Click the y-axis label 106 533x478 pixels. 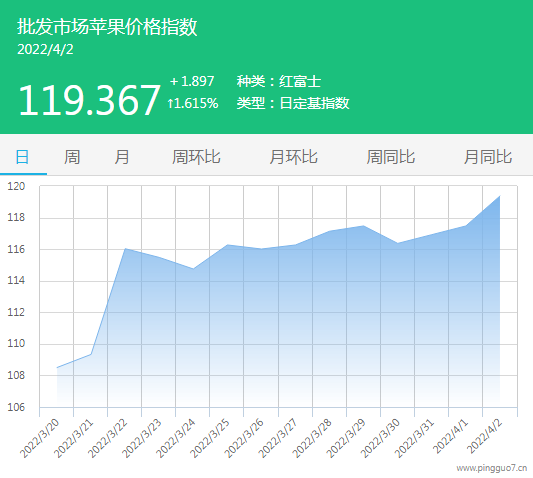pos(16,407)
